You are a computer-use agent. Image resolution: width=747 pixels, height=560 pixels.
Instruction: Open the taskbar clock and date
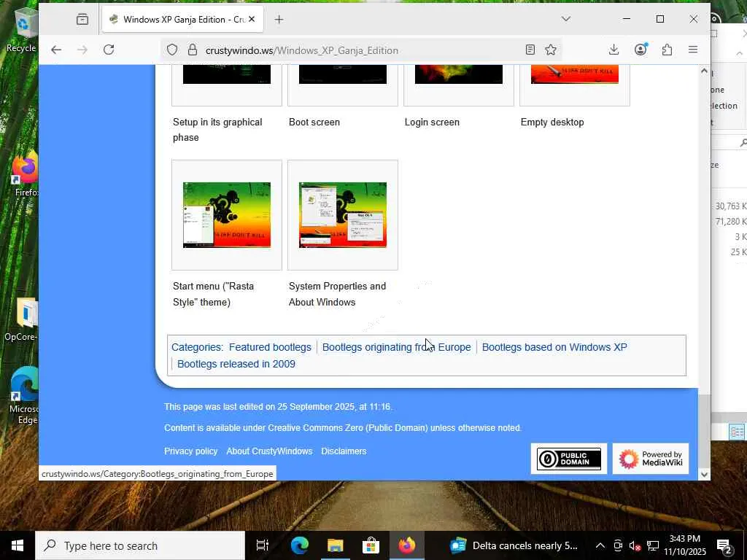tap(685, 545)
